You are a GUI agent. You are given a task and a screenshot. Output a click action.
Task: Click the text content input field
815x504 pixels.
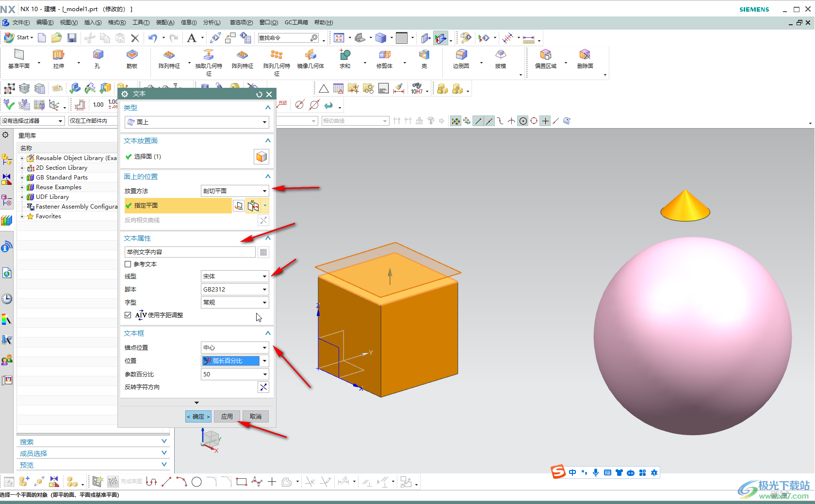[x=190, y=252]
